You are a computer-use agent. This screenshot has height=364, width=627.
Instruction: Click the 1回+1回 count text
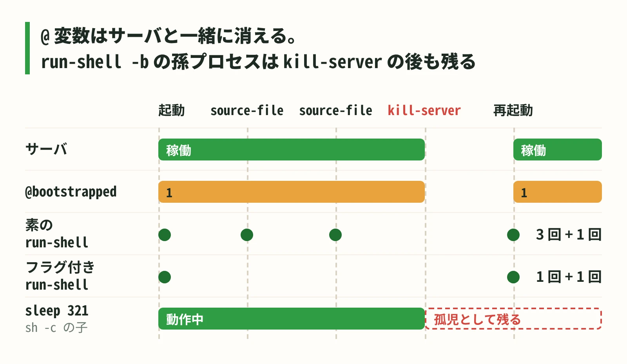click(x=569, y=277)
